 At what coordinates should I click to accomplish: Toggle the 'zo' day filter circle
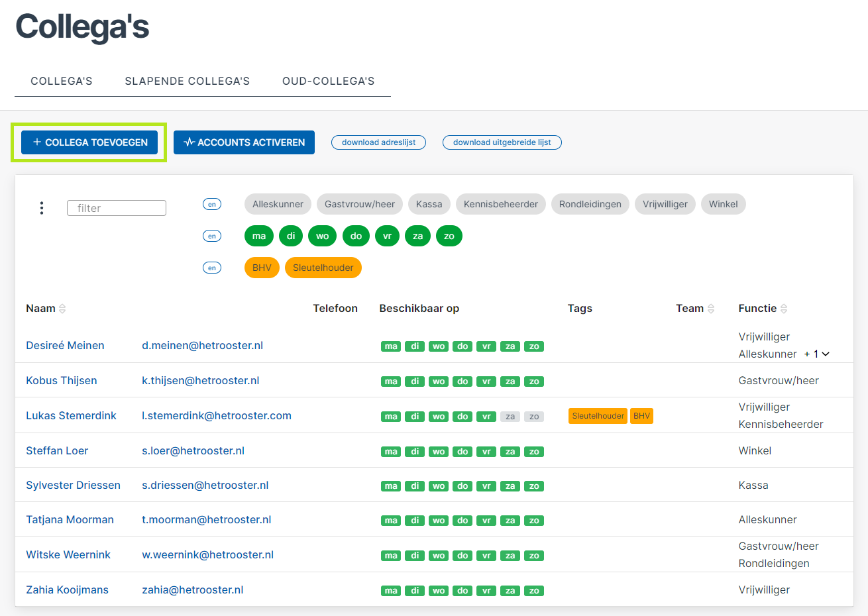click(449, 236)
